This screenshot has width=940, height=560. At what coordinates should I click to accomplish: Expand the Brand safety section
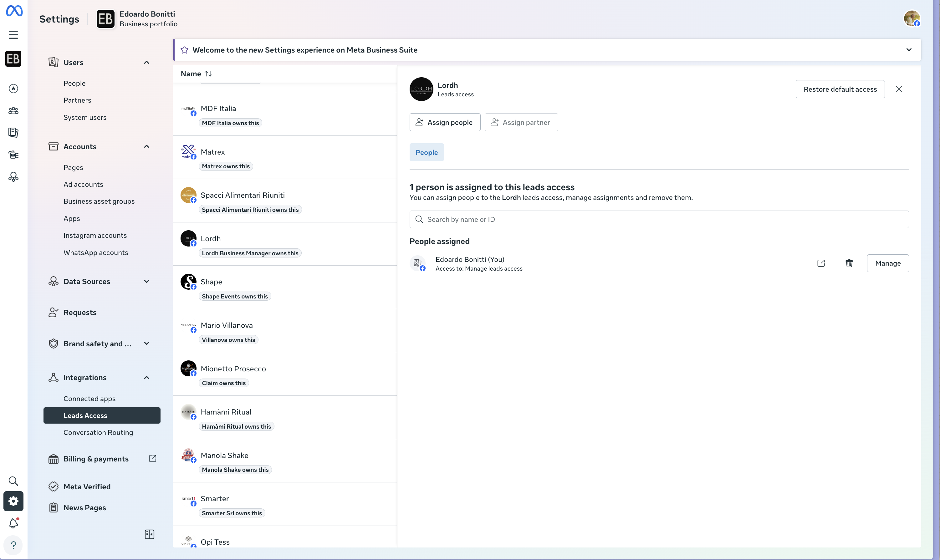(146, 344)
